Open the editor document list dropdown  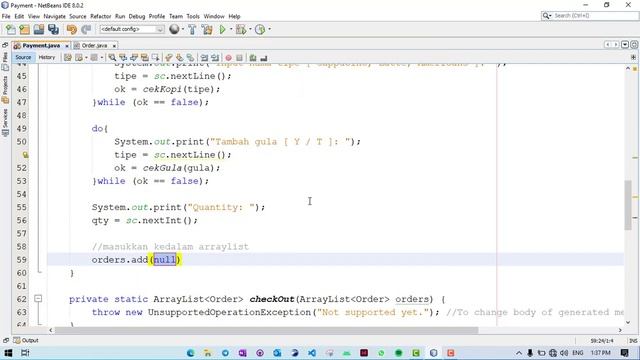pyautogui.click(x=625, y=44)
